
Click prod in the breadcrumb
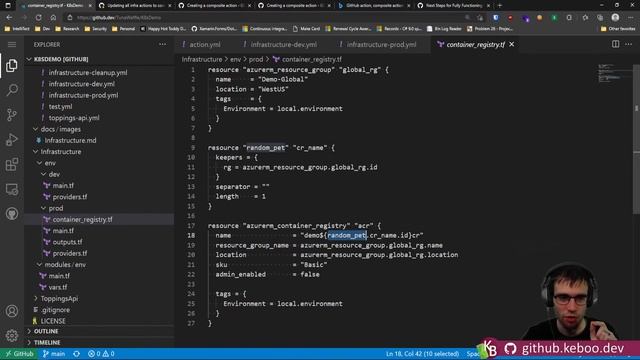256,59
